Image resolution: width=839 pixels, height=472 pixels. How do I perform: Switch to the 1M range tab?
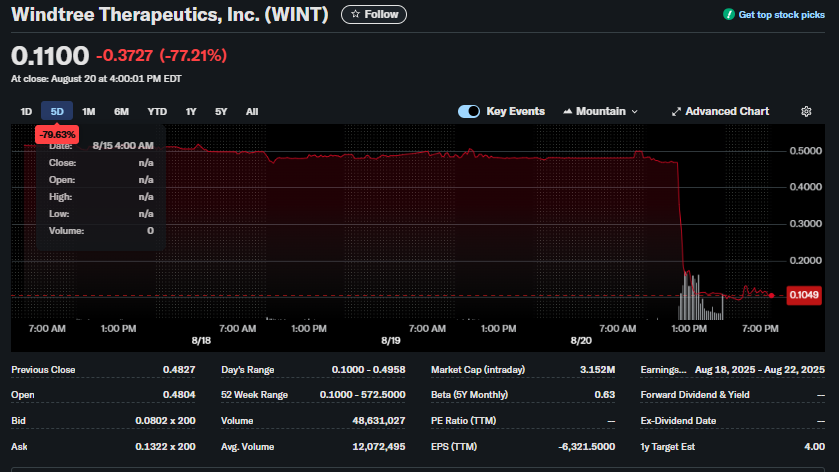click(88, 111)
